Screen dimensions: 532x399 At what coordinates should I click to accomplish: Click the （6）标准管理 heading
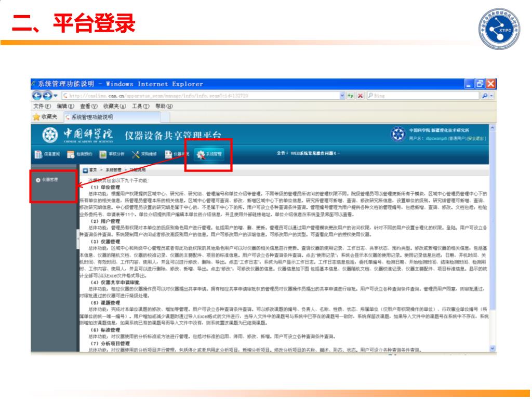(105, 330)
